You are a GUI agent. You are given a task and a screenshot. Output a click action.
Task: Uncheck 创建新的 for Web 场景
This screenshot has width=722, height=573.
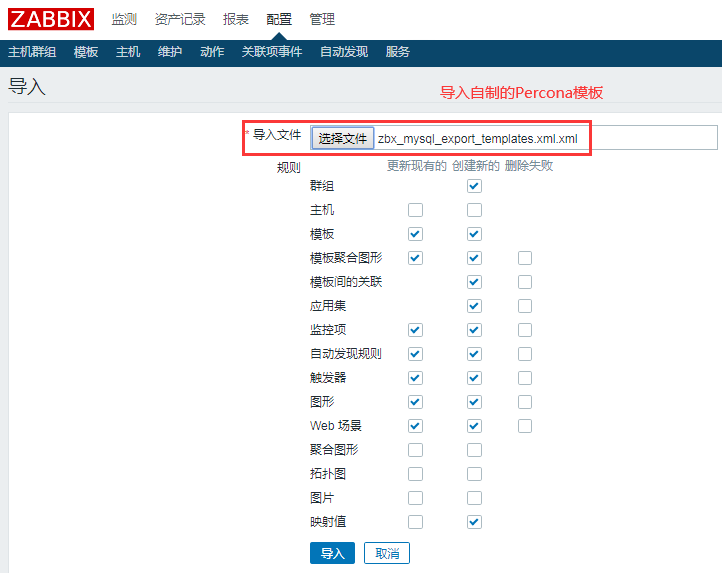point(474,426)
